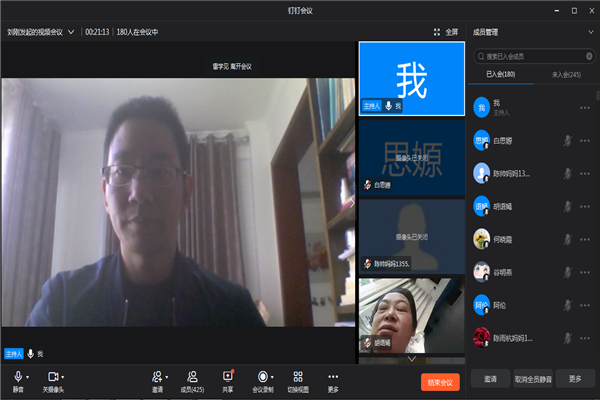This screenshot has width=600, height=400.
Task: Enter 全屏 fullscreen mode
Action: point(446,31)
